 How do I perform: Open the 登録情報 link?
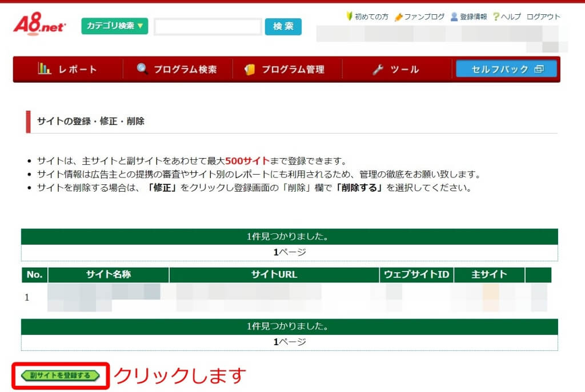(x=473, y=17)
